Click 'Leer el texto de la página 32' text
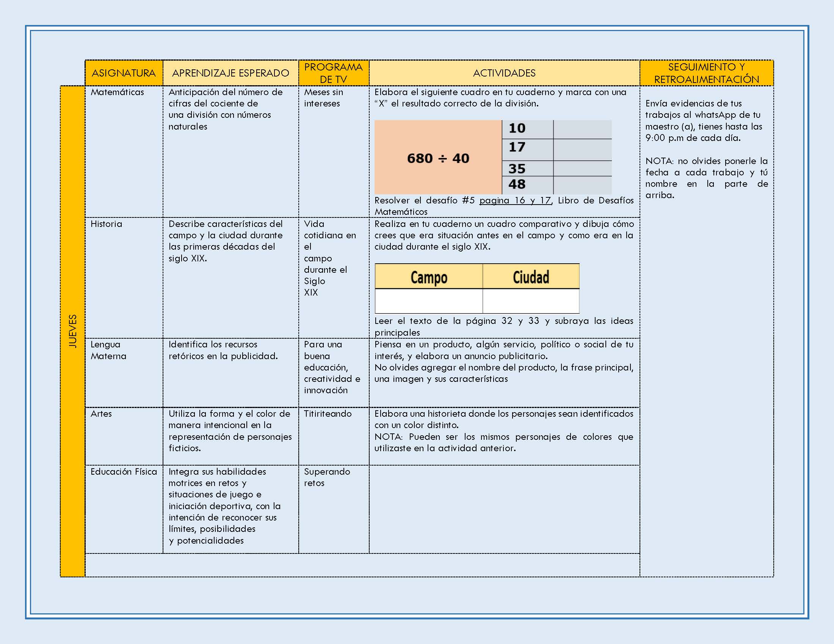The width and height of the screenshot is (834, 644). [x=504, y=326]
